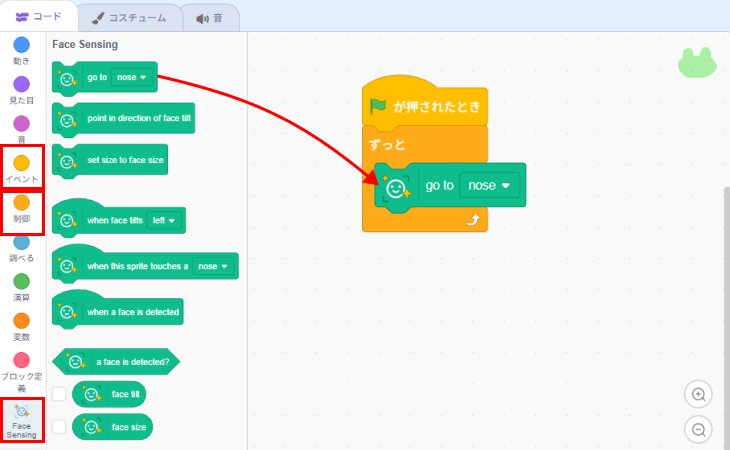
Task: Open nose dropdown in workspace go to block
Action: pyautogui.click(x=489, y=186)
